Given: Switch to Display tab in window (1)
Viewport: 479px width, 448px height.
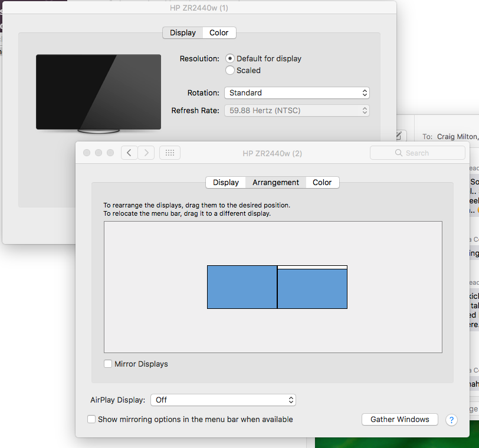Looking at the screenshot, I should point(183,32).
